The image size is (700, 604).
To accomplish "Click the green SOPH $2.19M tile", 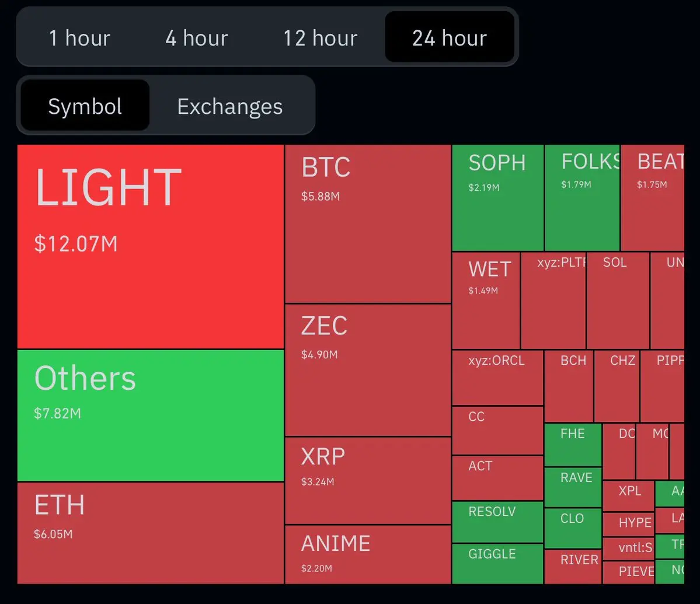I will pyautogui.click(x=498, y=198).
